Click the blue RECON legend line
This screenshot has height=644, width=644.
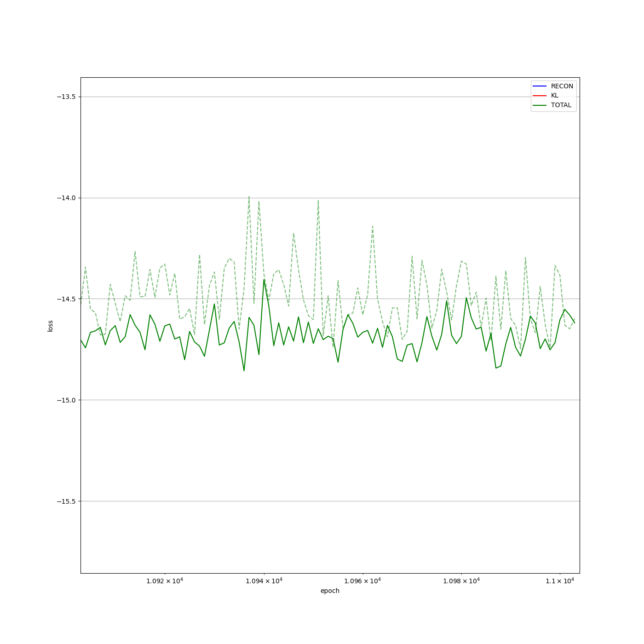click(x=540, y=86)
